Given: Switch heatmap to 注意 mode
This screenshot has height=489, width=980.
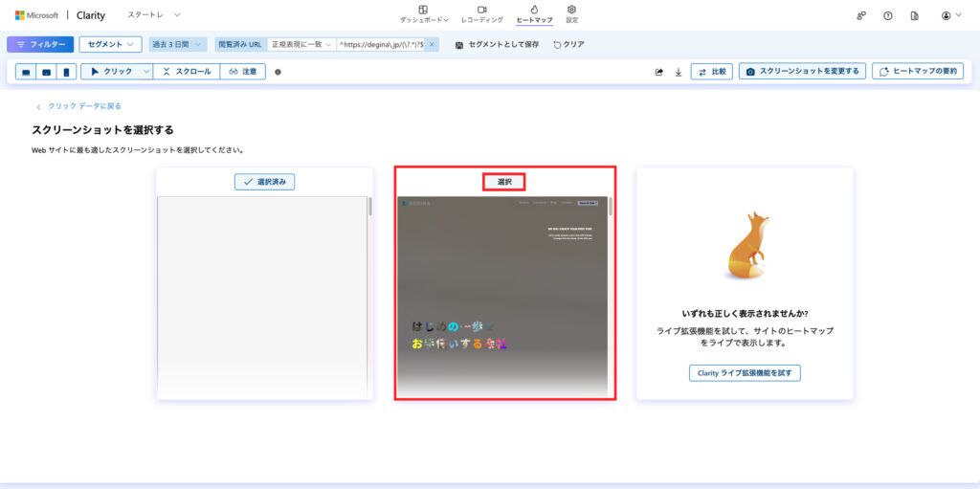Looking at the screenshot, I should (243, 72).
